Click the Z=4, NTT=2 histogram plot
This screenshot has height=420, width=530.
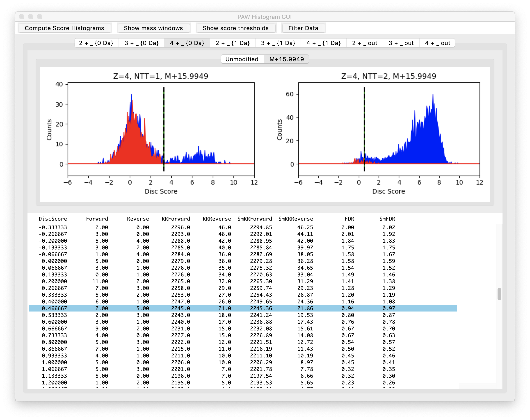click(389, 129)
